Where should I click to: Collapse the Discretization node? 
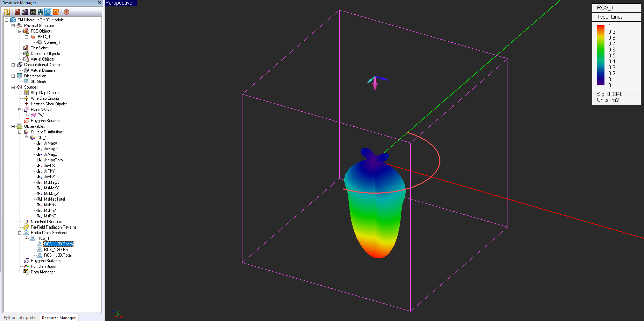[x=13, y=76]
